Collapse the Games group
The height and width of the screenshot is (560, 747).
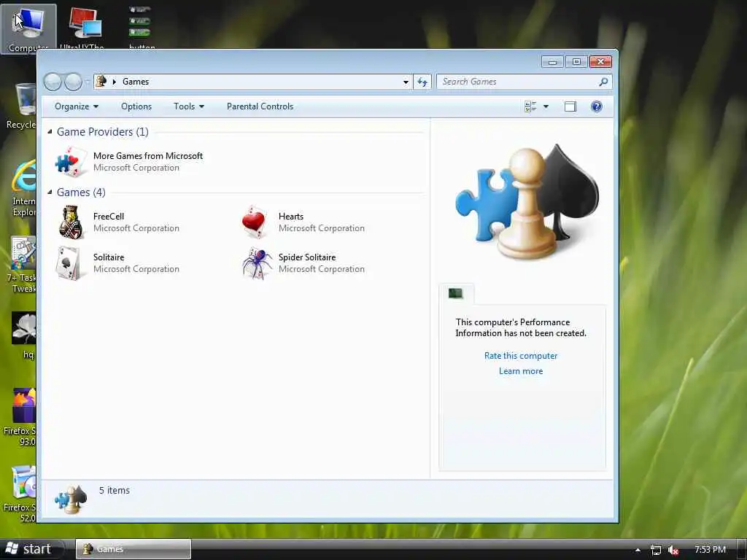pyautogui.click(x=50, y=192)
